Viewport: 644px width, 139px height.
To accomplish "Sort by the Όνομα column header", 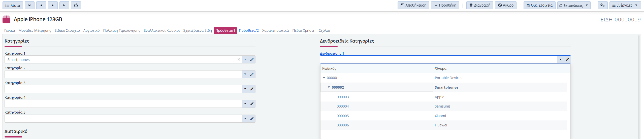I will coord(500,68).
